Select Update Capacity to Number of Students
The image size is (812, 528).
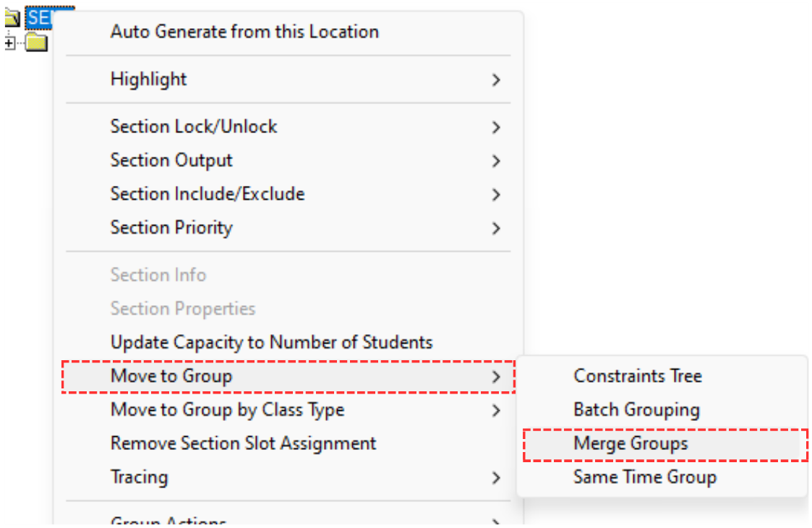click(x=271, y=342)
